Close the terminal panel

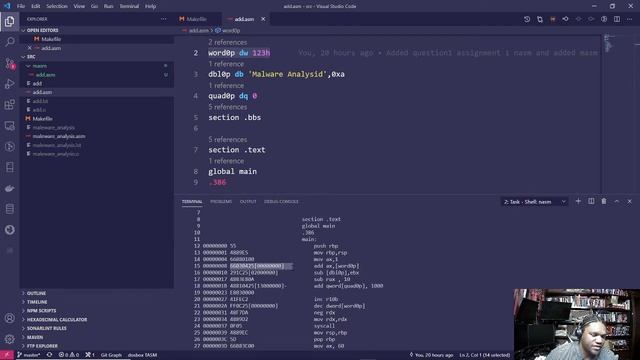coord(629,201)
